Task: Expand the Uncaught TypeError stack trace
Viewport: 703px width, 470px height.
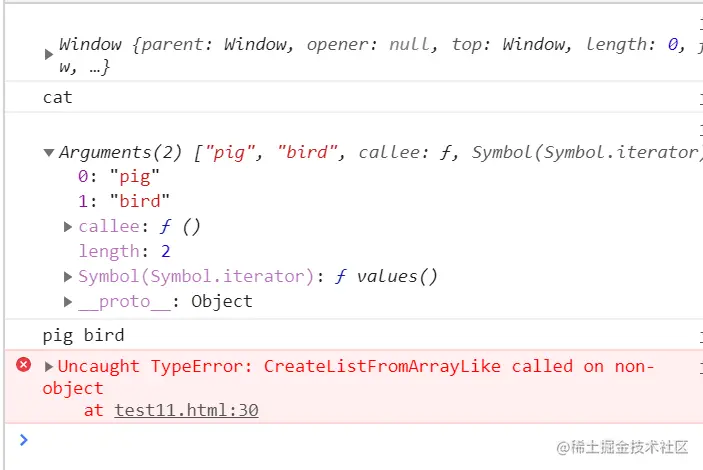Action: (x=49, y=367)
